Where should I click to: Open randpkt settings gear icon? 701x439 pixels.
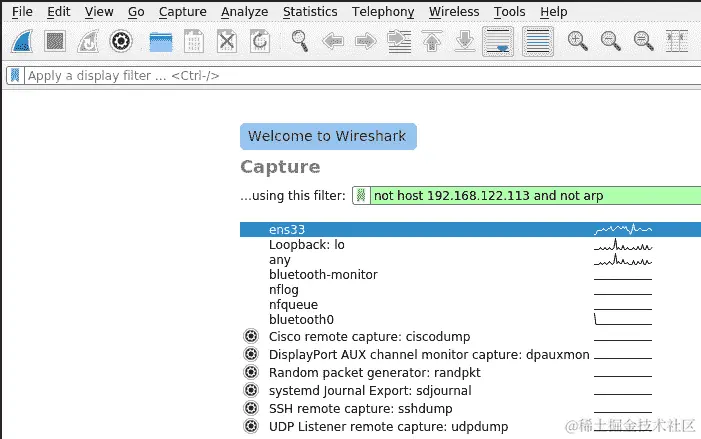pos(251,372)
